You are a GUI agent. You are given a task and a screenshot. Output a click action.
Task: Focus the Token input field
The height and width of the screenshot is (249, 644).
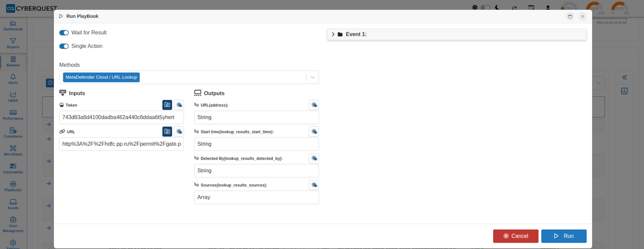point(122,117)
